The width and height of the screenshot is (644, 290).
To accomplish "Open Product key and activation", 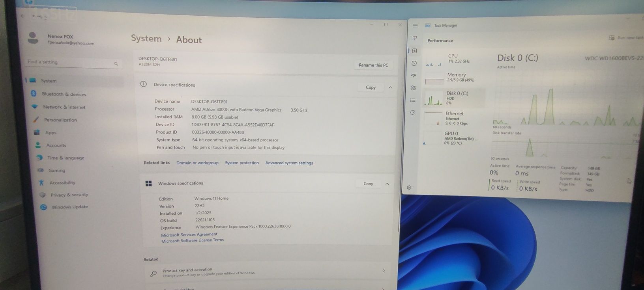I will (x=268, y=272).
